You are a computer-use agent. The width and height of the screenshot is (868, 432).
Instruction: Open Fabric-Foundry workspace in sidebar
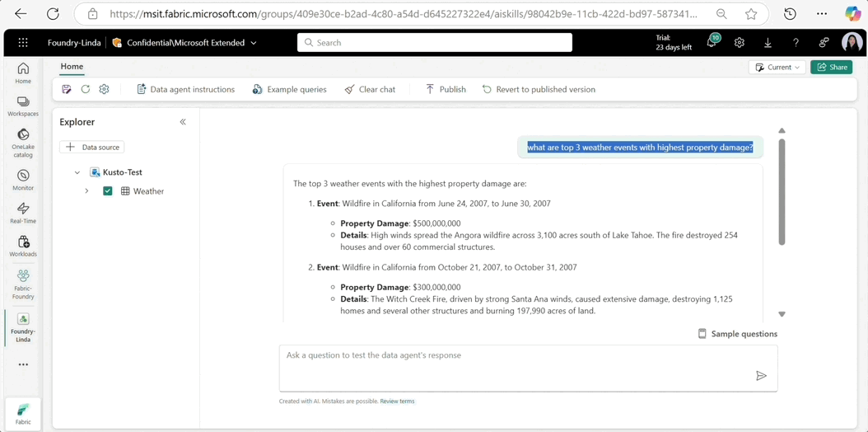coord(23,284)
